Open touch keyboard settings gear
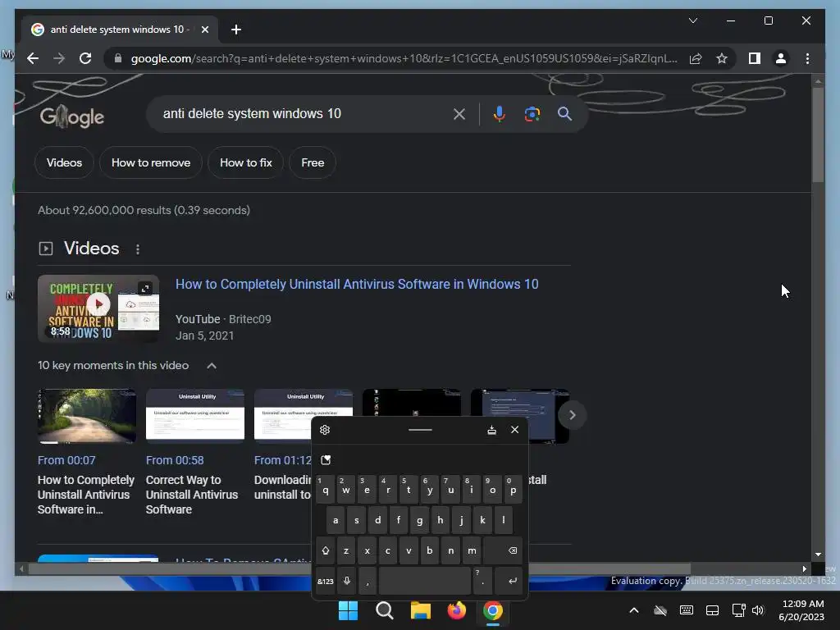This screenshot has width=840, height=630. [325, 430]
